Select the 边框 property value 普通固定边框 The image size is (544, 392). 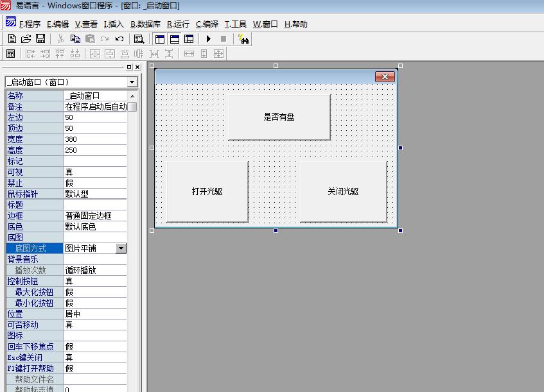[x=95, y=216]
